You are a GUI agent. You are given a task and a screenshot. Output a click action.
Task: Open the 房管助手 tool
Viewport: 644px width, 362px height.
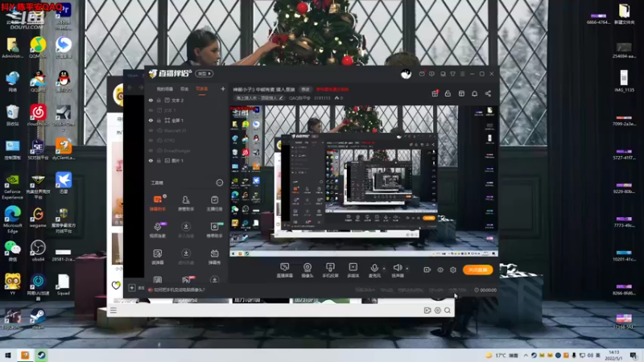click(x=186, y=203)
